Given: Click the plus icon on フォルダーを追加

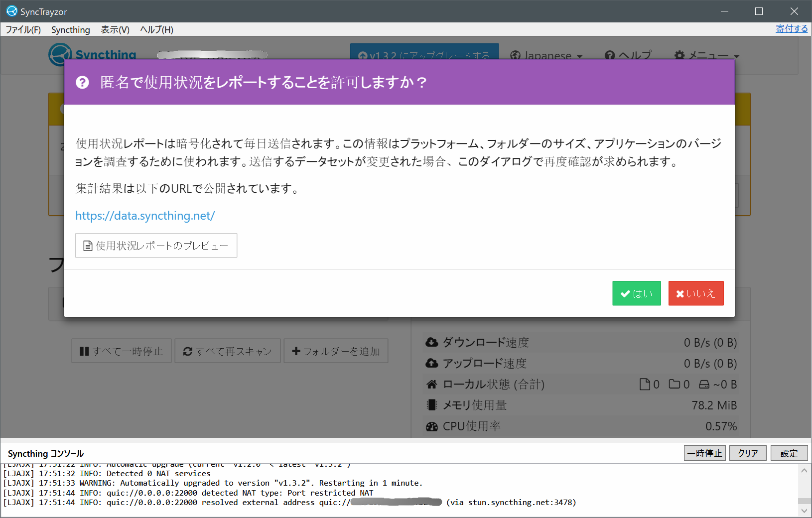Looking at the screenshot, I should coord(297,351).
